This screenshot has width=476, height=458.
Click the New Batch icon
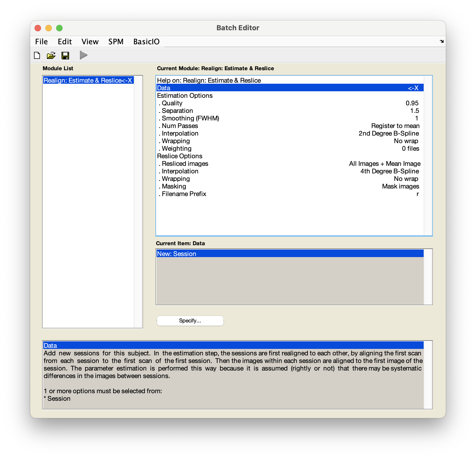tap(37, 55)
